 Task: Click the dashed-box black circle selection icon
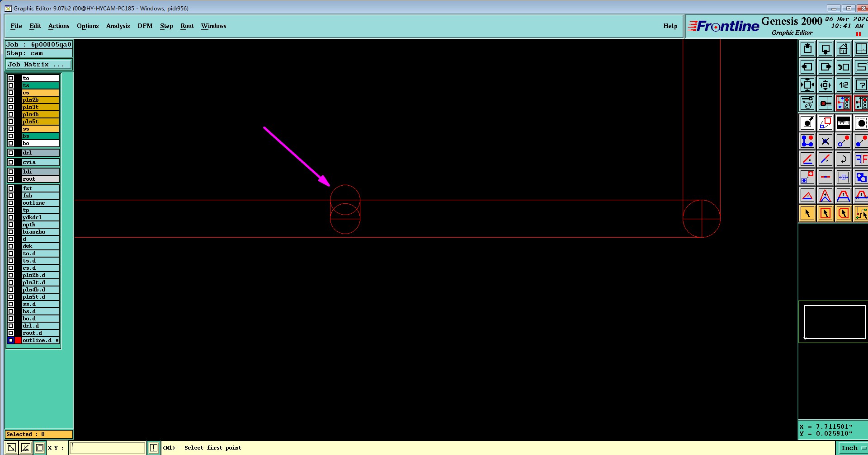pos(861,122)
